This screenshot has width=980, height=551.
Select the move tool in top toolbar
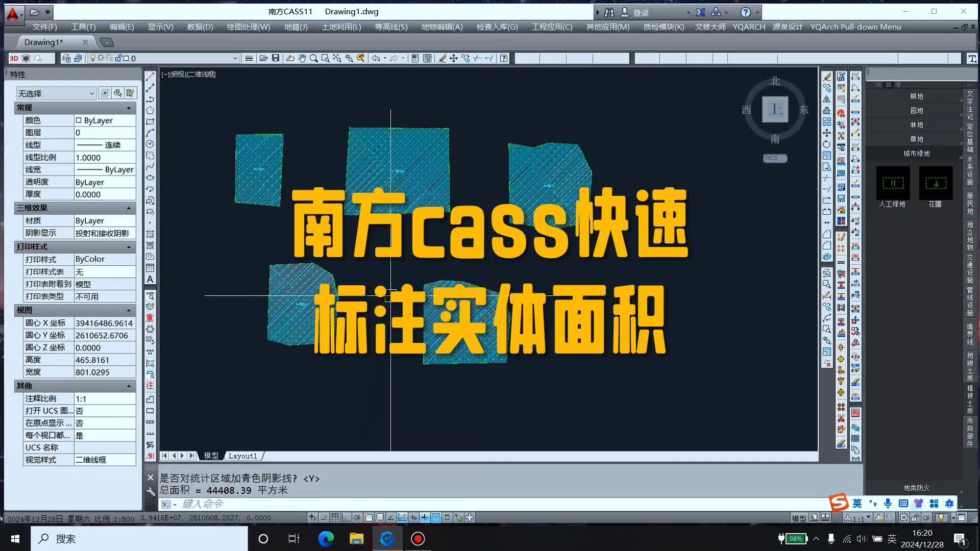click(x=453, y=58)
